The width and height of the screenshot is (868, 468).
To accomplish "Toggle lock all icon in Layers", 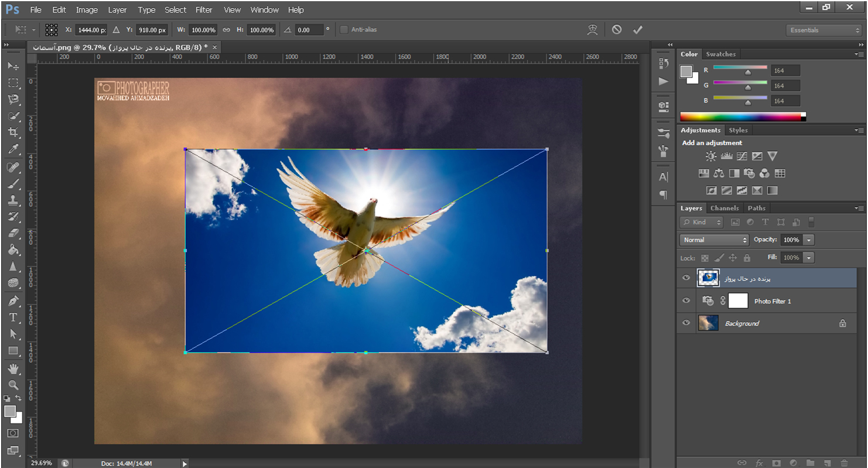I will pos(747,258).
